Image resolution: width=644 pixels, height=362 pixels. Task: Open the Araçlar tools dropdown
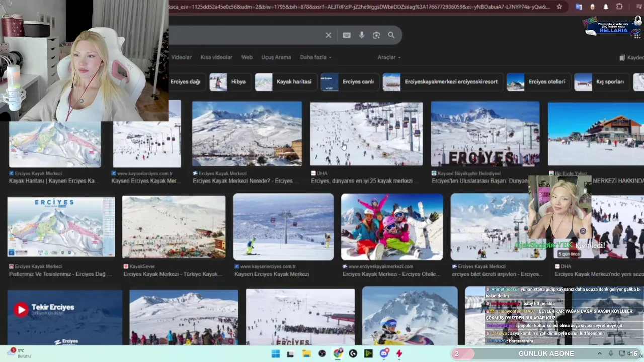[x=389, y=57]
